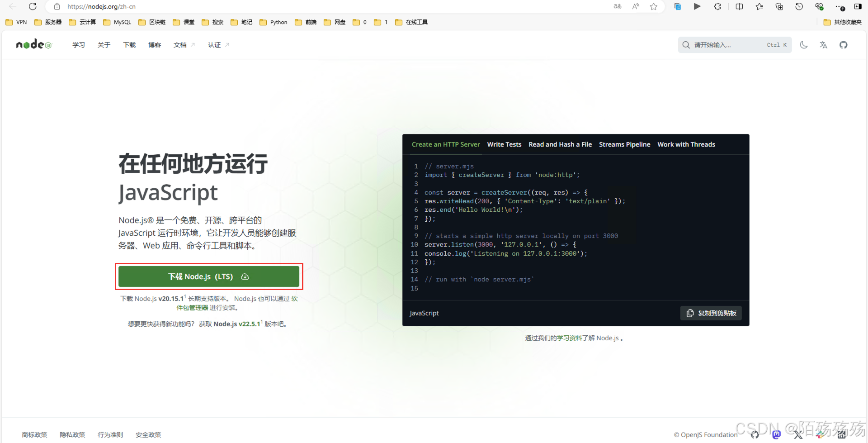Open the browser history clock icon

tap(799, 6)
